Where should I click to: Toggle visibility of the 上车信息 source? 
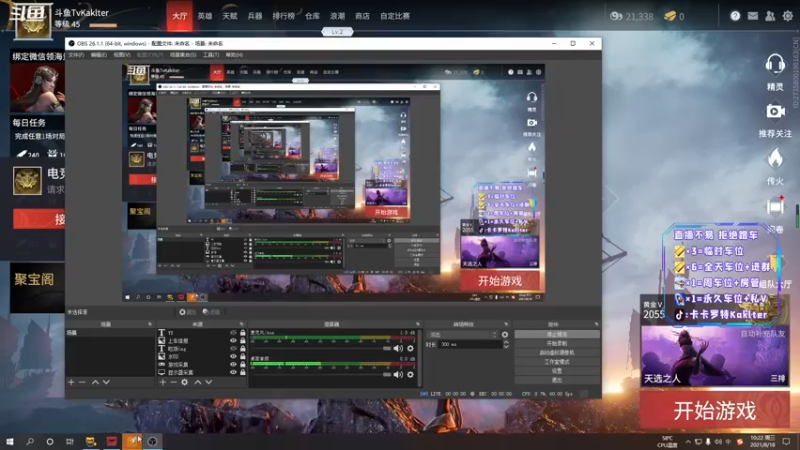point(233,340)
